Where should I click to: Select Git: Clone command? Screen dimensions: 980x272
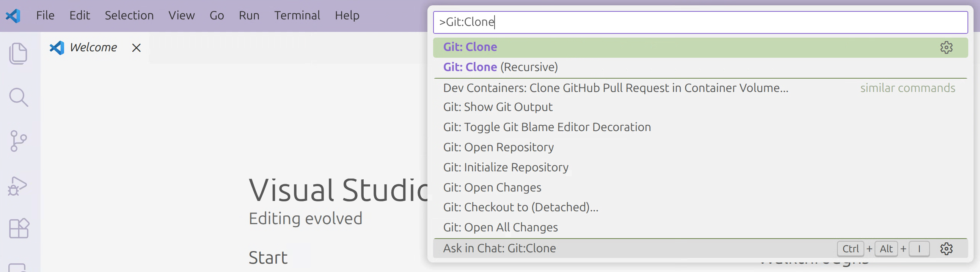tap(470, 47)
